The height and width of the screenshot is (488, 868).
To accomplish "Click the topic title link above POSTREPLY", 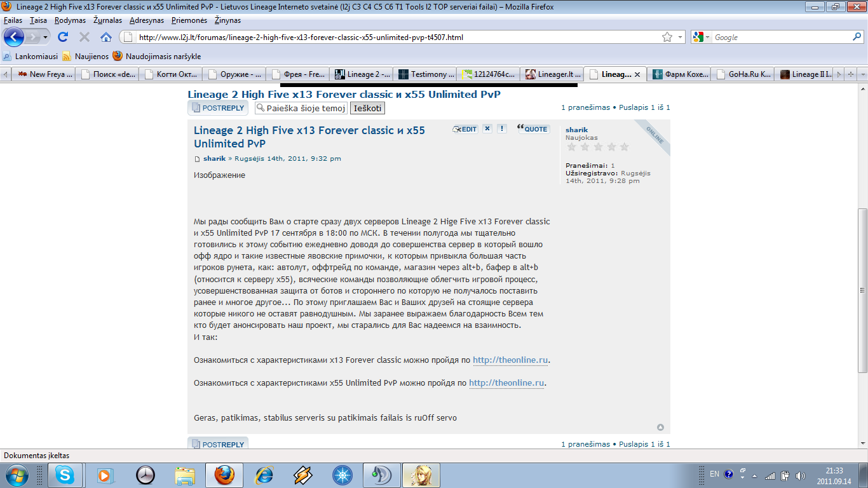I will pyautogui.click(x=344, y=94).
